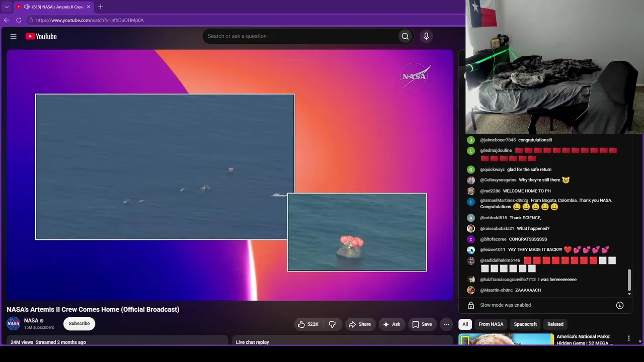Click the Search or ask a question field

point(300,36)
